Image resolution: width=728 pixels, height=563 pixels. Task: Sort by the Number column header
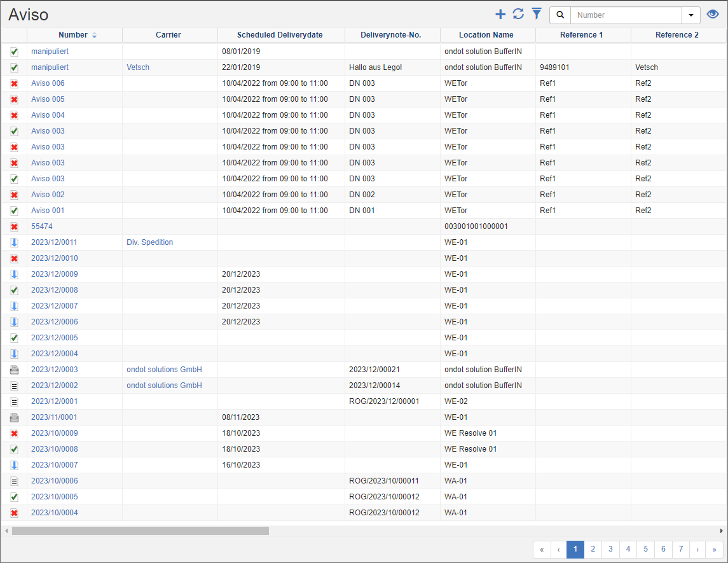pyautogui.click(x=73, y=35)
